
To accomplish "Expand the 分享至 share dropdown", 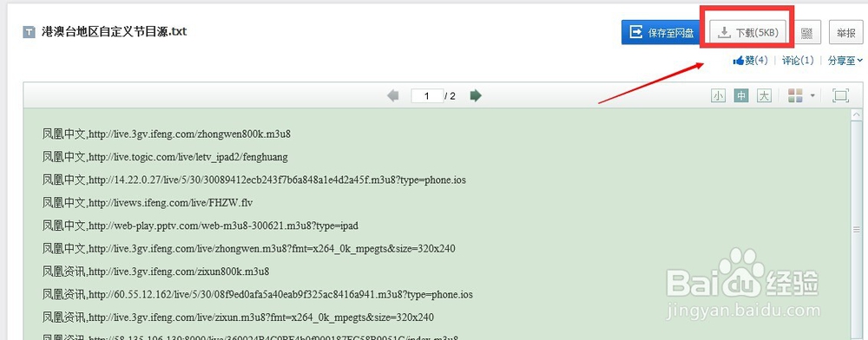I will pyautogui.click(x=845, y=61).
